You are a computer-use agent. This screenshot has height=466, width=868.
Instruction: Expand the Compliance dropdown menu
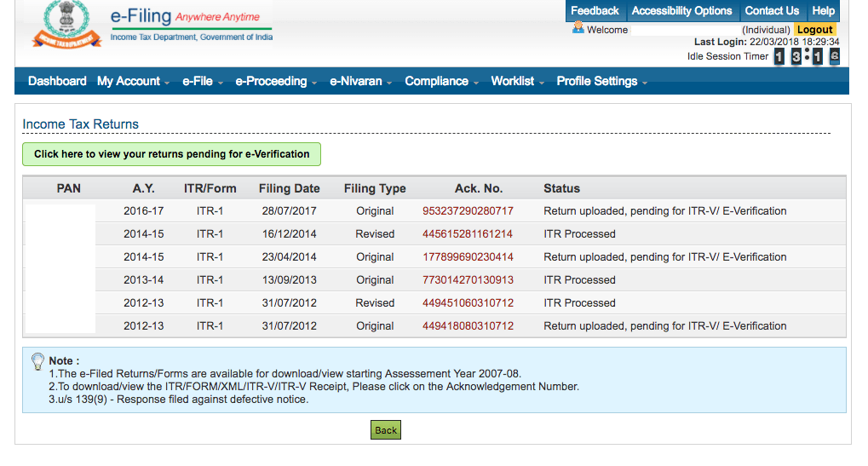click(441, 81)
